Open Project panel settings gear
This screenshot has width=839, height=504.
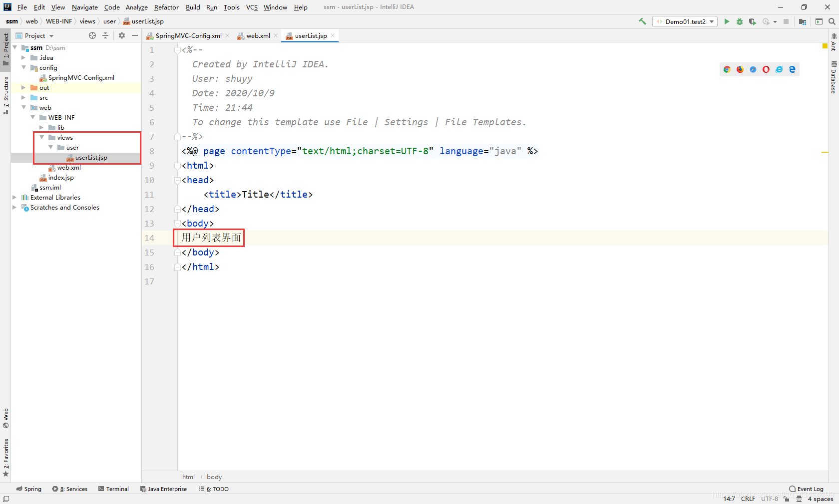tap(122, 35)
